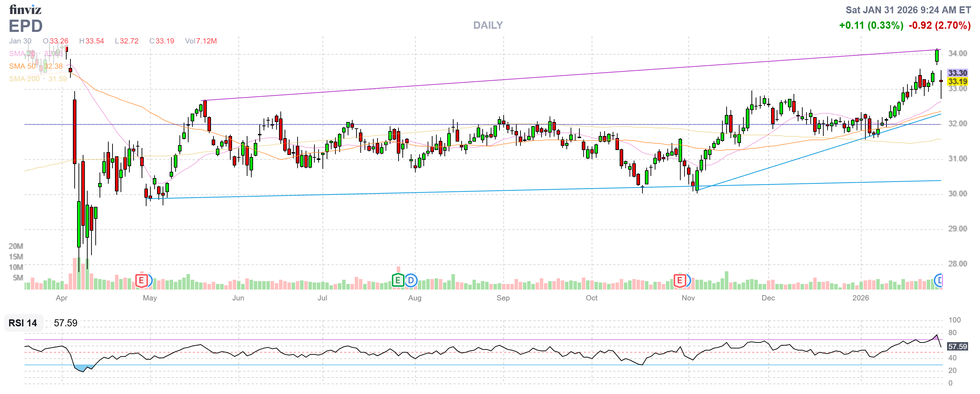
Task: Click the EPD ticker symbol
Action: [x=26, y=26]
